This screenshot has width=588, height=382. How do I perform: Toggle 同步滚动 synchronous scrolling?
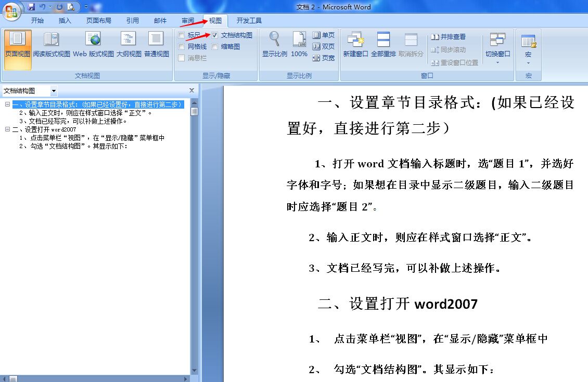point(448,49)
